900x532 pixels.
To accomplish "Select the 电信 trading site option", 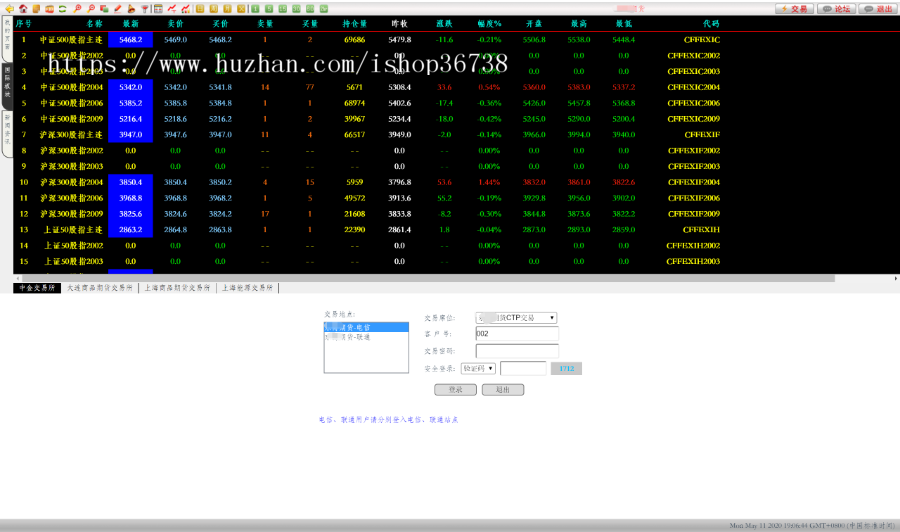I will click(366, 327).
